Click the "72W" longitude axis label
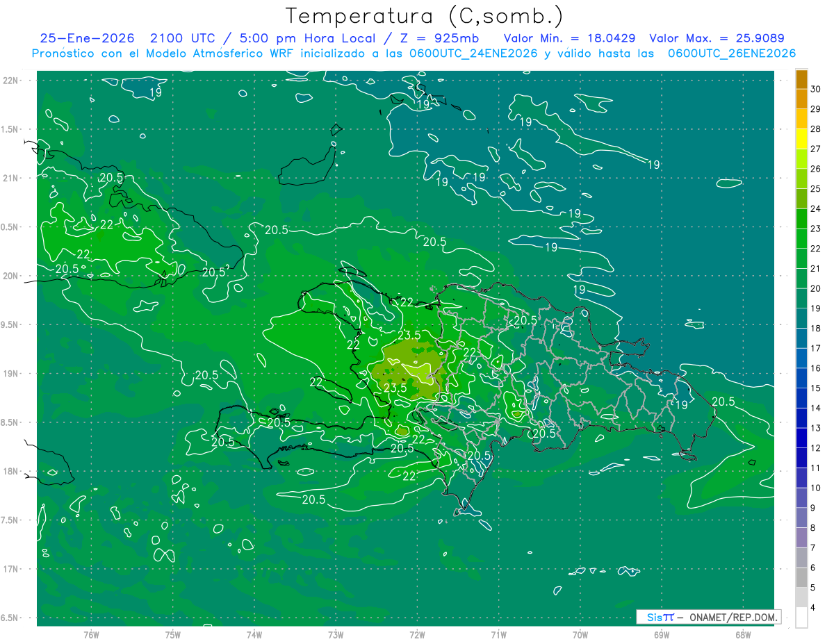Image resolution: width=834 pixels, height=644 pixels. tap(417, 634)
